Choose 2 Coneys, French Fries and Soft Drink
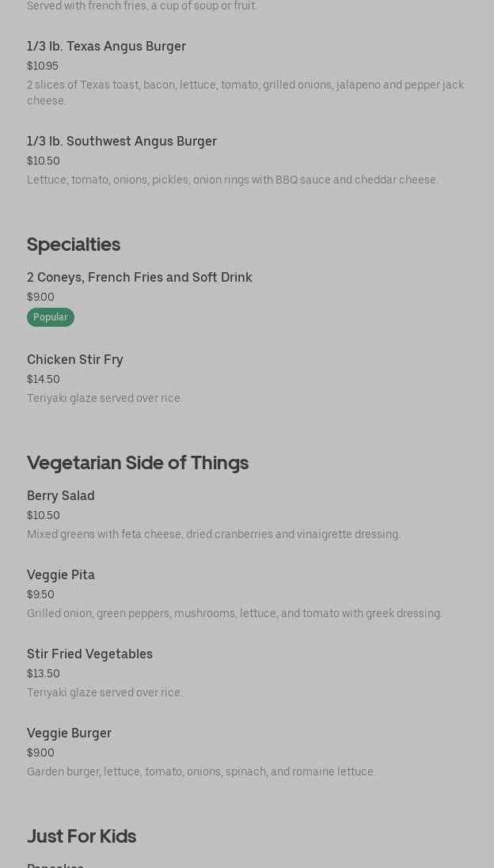Viewport: 494px width, 868px height. tap(139, 278)
